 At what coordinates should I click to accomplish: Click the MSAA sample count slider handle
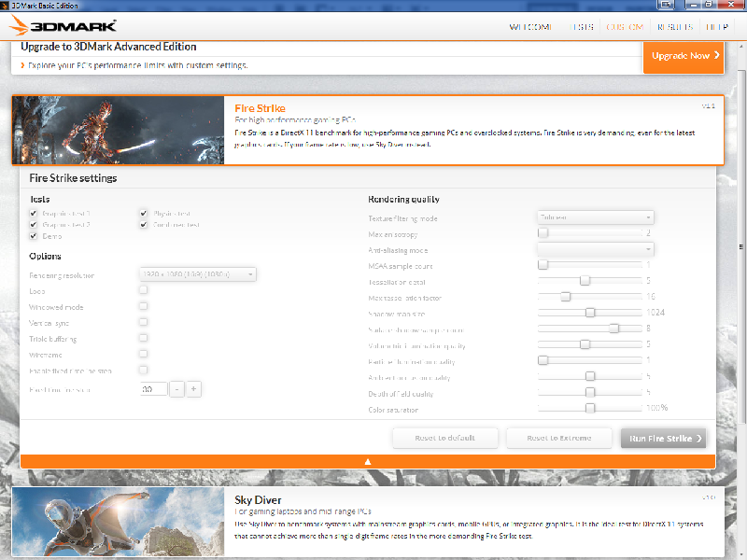[x=543, y=265]
